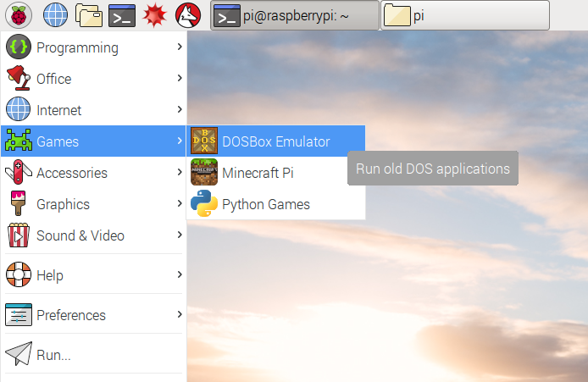
Task: Launch the Terminal icon in the taskbar
Action: click(x=122, y=15)
